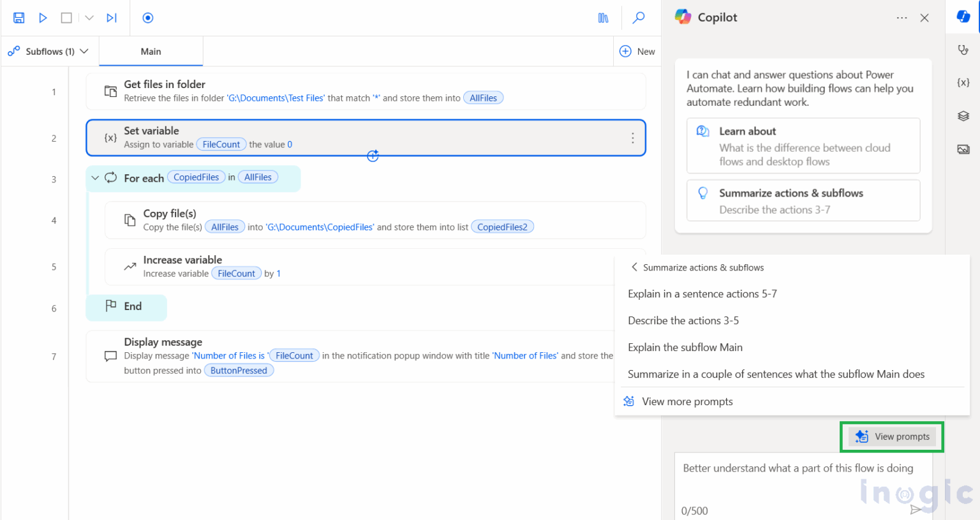Run the next action

point(112,17)
